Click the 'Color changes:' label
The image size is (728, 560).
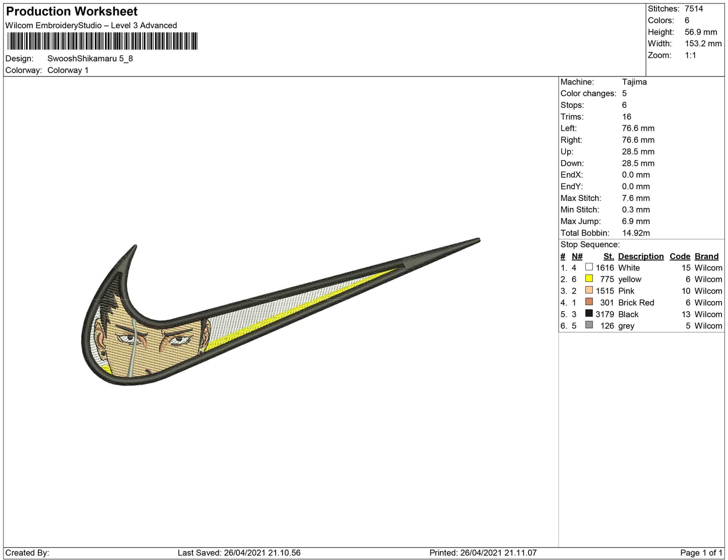588,94
